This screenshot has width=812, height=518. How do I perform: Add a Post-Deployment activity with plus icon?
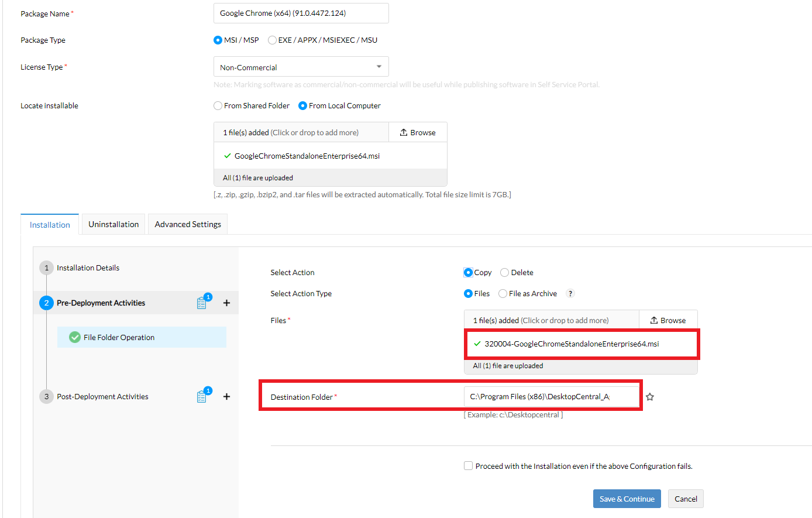[226, 396]
